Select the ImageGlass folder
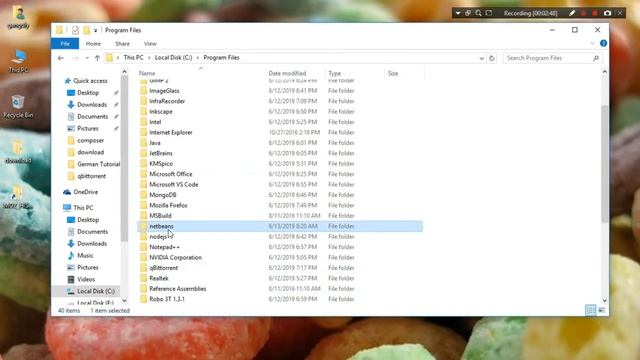This screenshot has height=360, width=640. point(164,91)
